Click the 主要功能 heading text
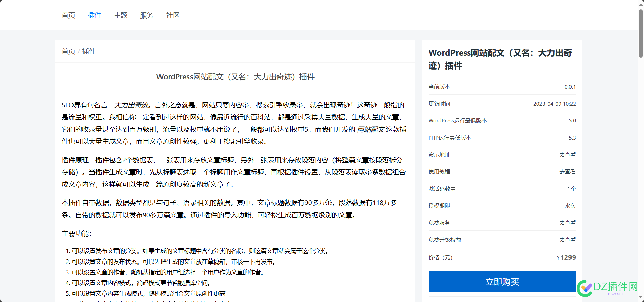Viewport: 644px width, 302px height. click(77, 234)
